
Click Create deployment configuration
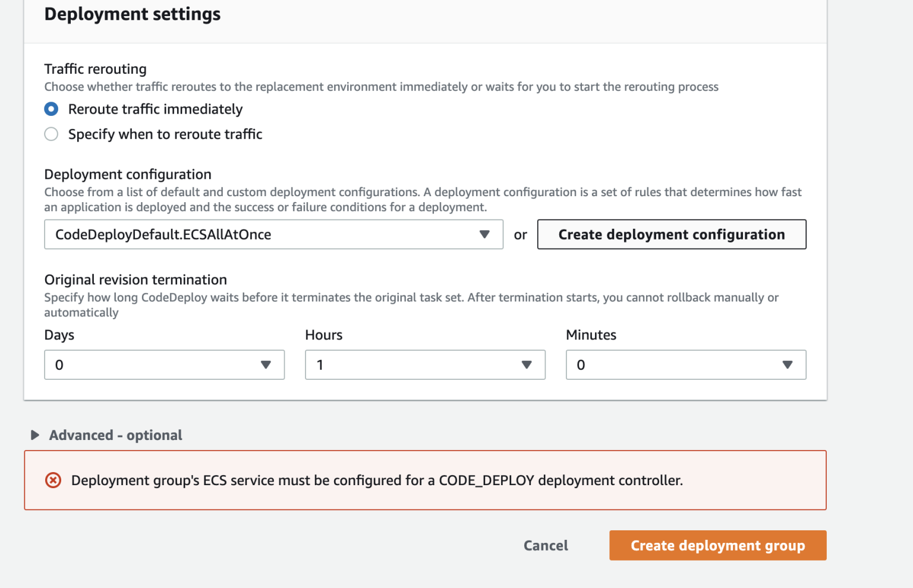[671, 234]
